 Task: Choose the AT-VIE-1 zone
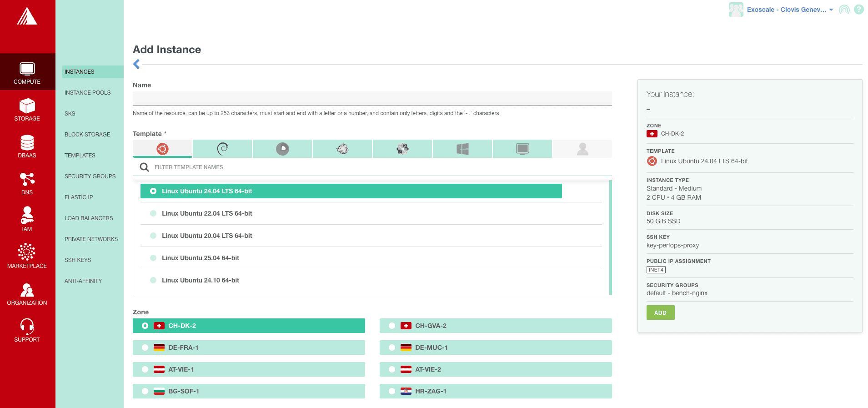[x=249, y=369]
